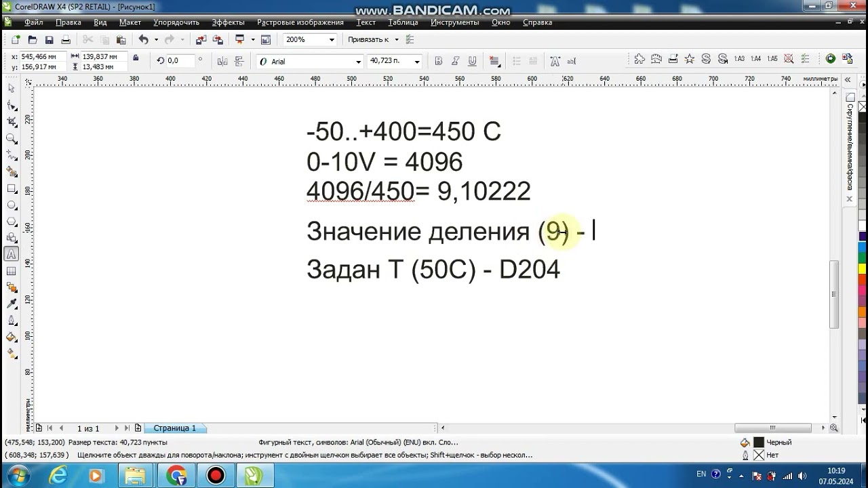Toggle Italic text formatting
The image size is (868, 488).
point(455,61)
